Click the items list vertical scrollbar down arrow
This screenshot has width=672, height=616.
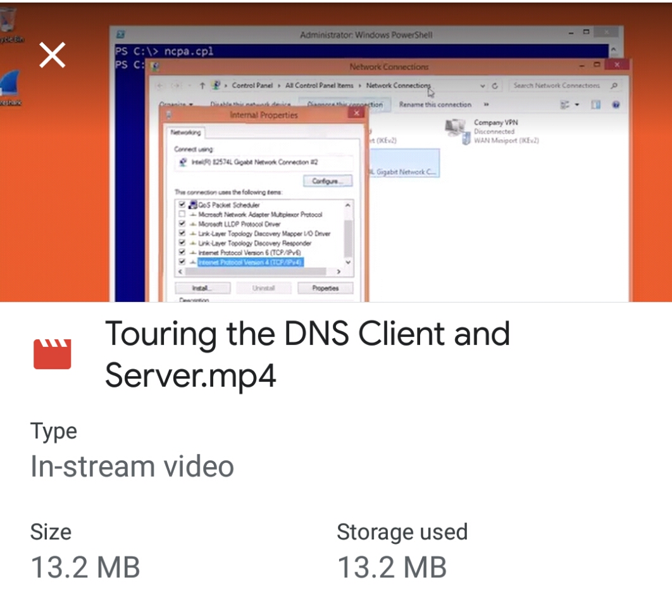tap(348, 263)
